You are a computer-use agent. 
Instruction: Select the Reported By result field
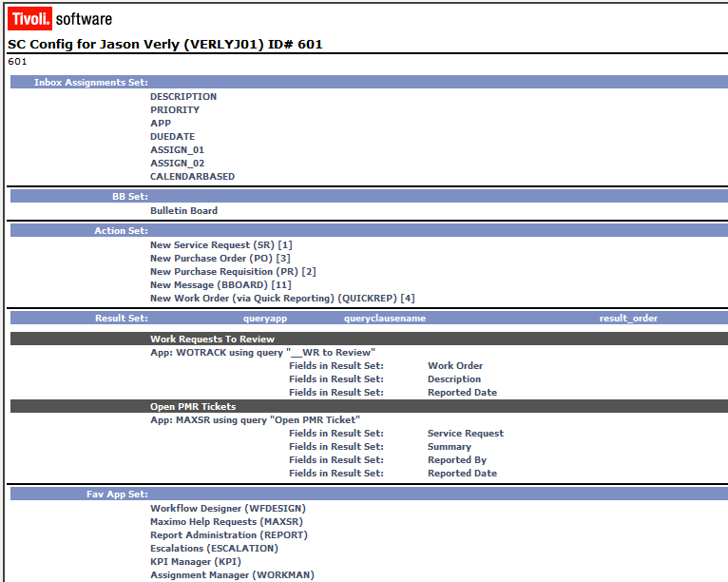(457, 460)
